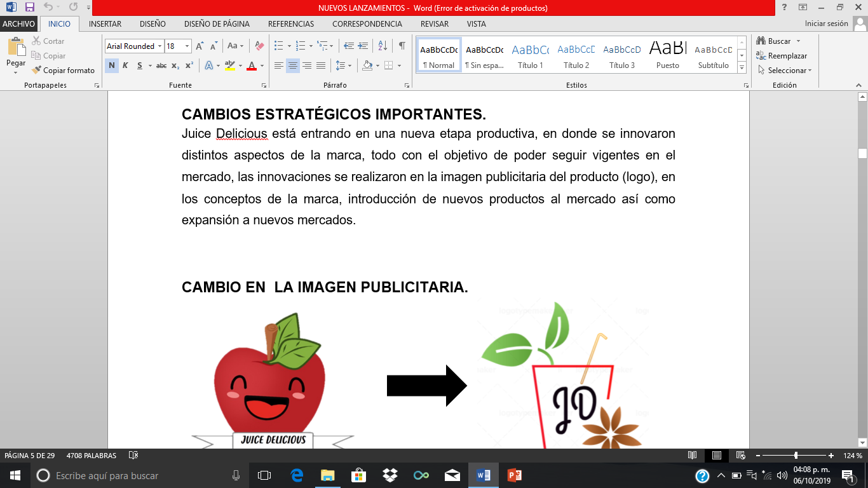Open the Arial Rounded font name dropdown
Image resolution: width=868 pixels, height=488 pixels.
pos(159,46)
